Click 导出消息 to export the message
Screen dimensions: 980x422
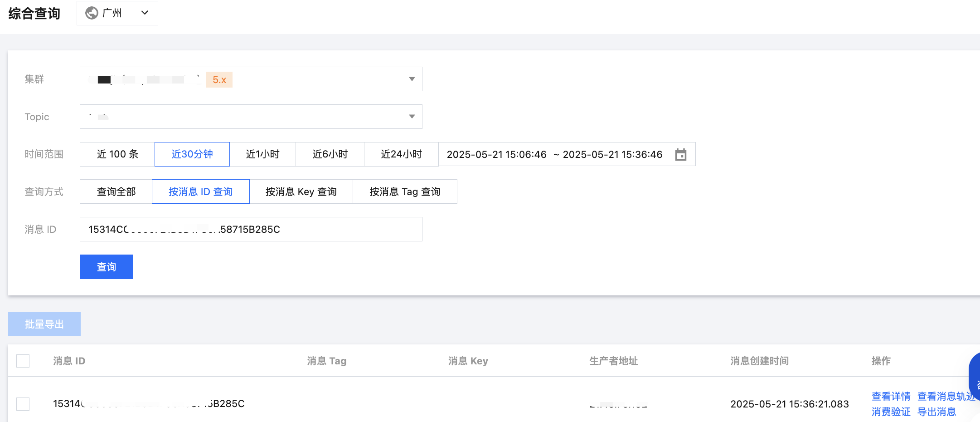pos(937,412)
